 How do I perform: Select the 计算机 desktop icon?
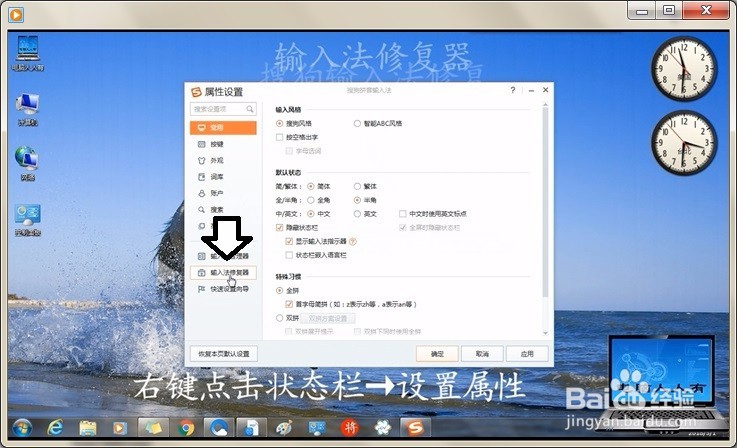[x=27, y=110]
